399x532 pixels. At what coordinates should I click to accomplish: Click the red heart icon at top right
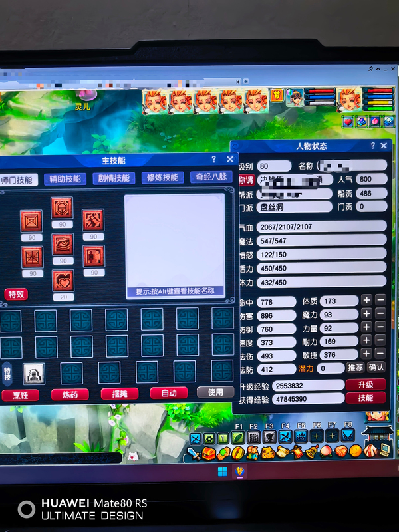348,121
